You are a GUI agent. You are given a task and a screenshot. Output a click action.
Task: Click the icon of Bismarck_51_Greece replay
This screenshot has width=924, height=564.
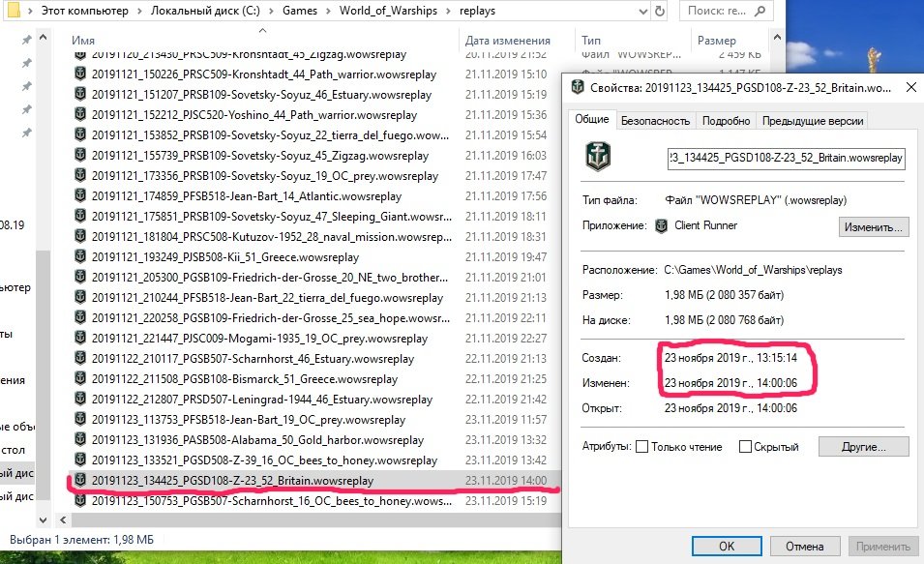tap(80, 378)
